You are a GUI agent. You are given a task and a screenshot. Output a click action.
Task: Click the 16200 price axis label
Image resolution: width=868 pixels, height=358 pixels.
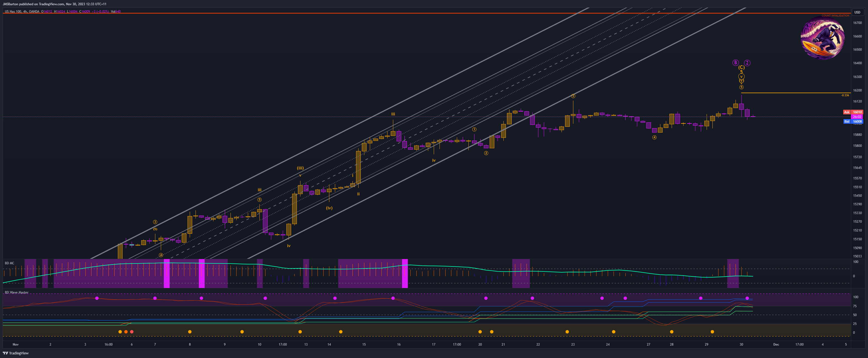click(857, 90)
